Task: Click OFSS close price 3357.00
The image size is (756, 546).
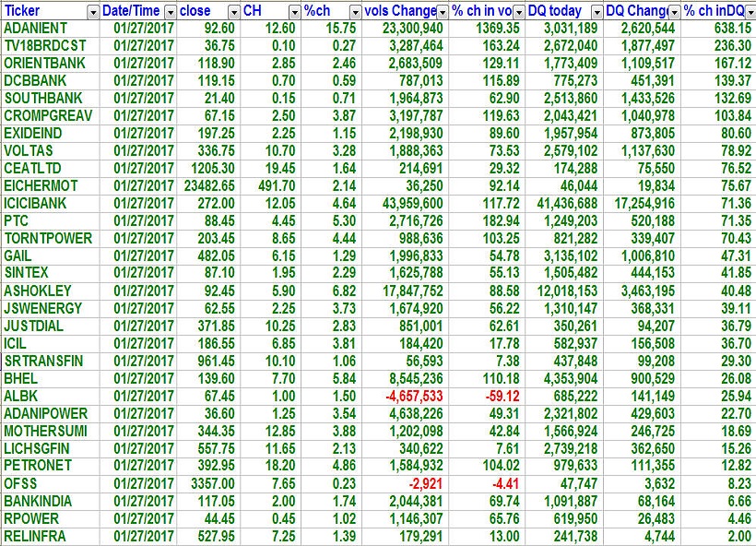Action: (213, 484)
